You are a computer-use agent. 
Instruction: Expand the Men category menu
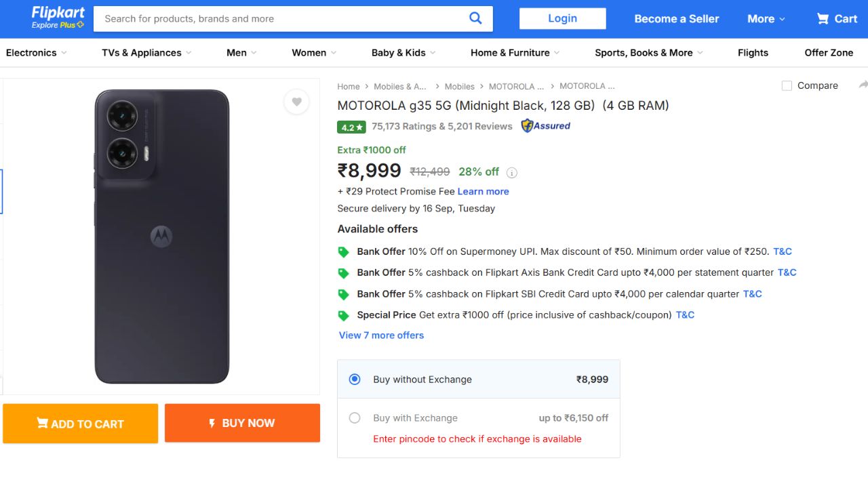coord(241,53)
